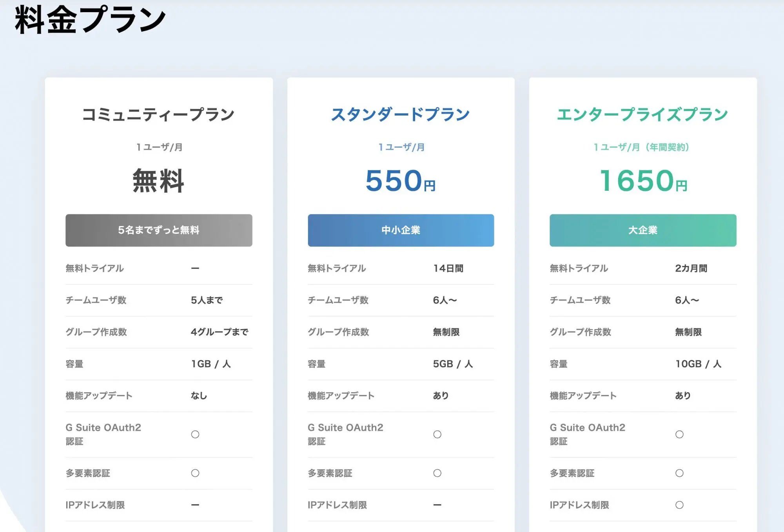Screen dimensions: 784x532
Task: Click the エンタープライズプラン plan title
Action: pos(642,114)
